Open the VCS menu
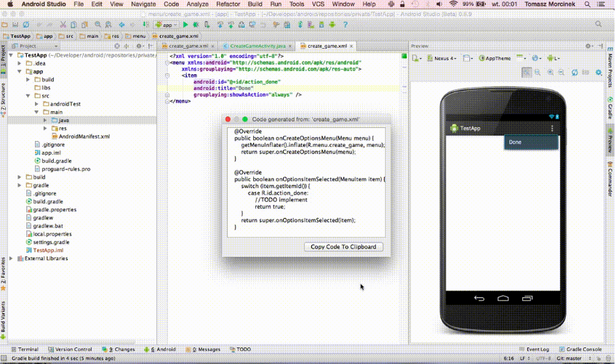This screenshot has height=364, width=616. tap(318, 4)
